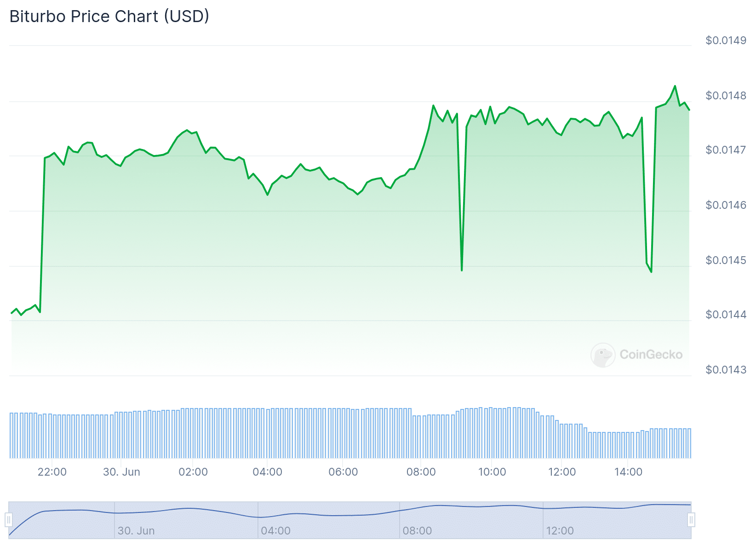
Task: Click the sharp price dip after 09:00
Action: (x=462, y=270)
